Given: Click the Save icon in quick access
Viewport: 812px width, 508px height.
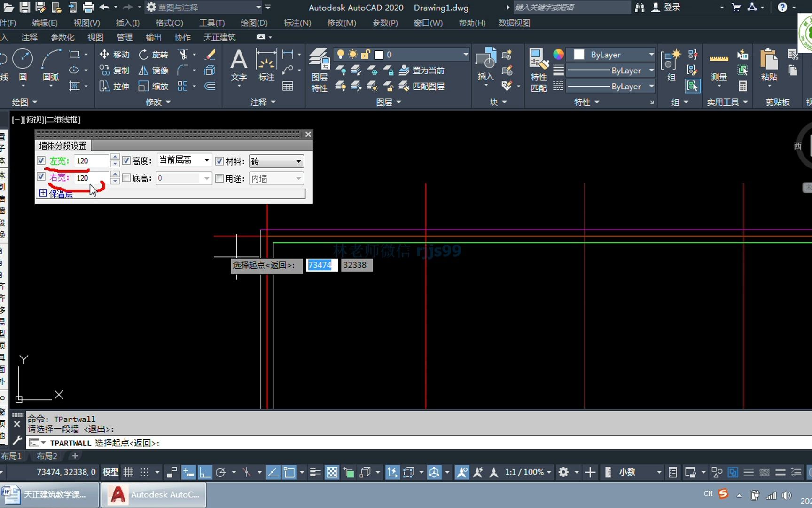Looking at the screenshot, I should point(24,7).
